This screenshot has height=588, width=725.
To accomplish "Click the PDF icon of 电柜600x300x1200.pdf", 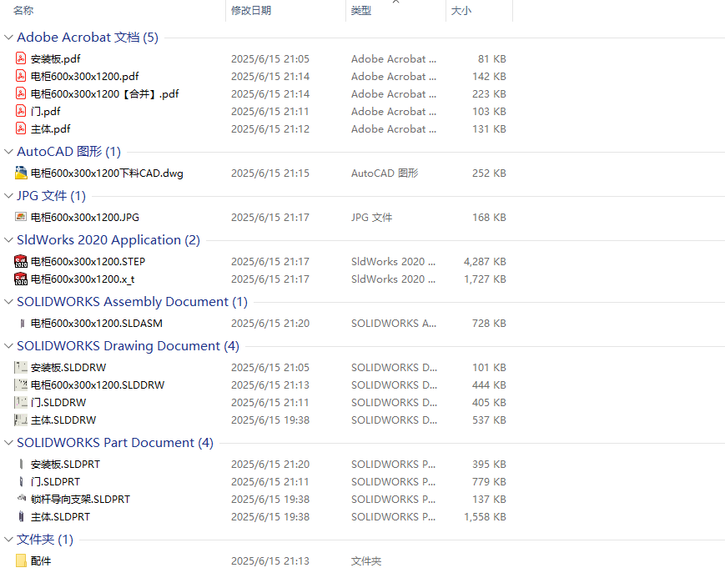I will pyautogui.click(x=21, y=76).
